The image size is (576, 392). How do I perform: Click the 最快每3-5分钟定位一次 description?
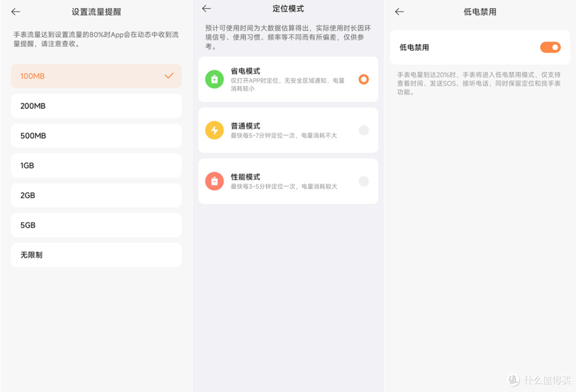[284, 186]
